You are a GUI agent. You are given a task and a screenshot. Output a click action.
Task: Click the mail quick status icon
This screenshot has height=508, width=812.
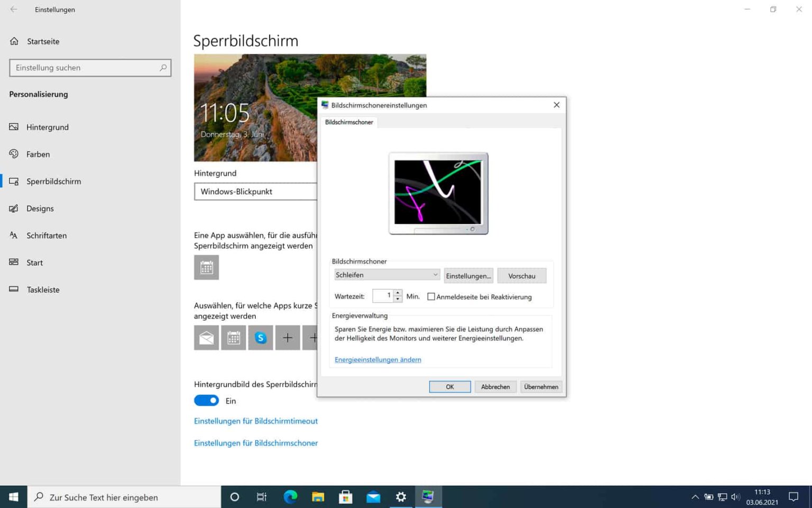[x=206, y=337]
